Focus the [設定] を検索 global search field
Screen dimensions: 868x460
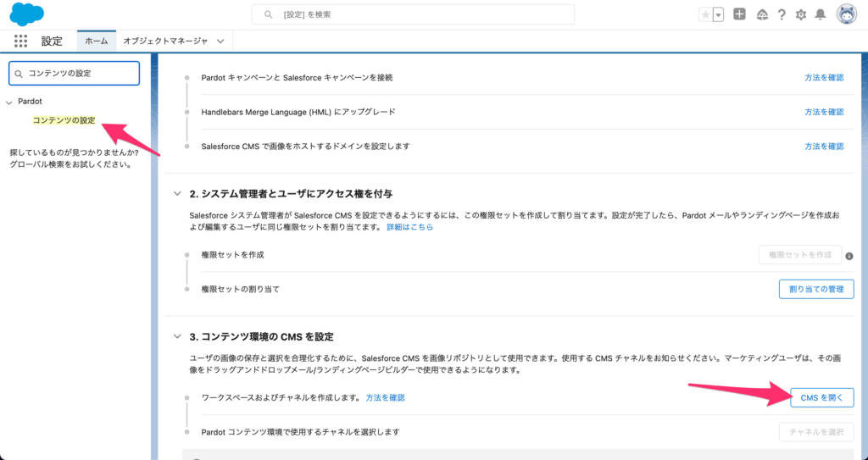[413, 14]
